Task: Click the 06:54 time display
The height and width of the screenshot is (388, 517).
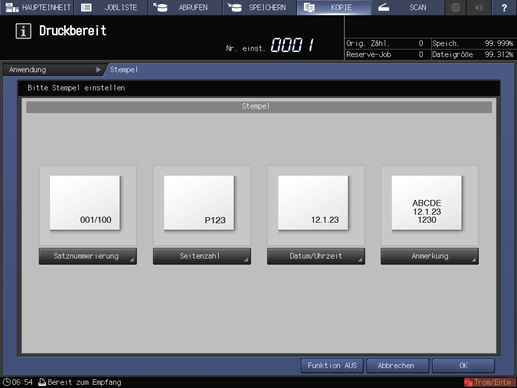Action: coord(22,382)
